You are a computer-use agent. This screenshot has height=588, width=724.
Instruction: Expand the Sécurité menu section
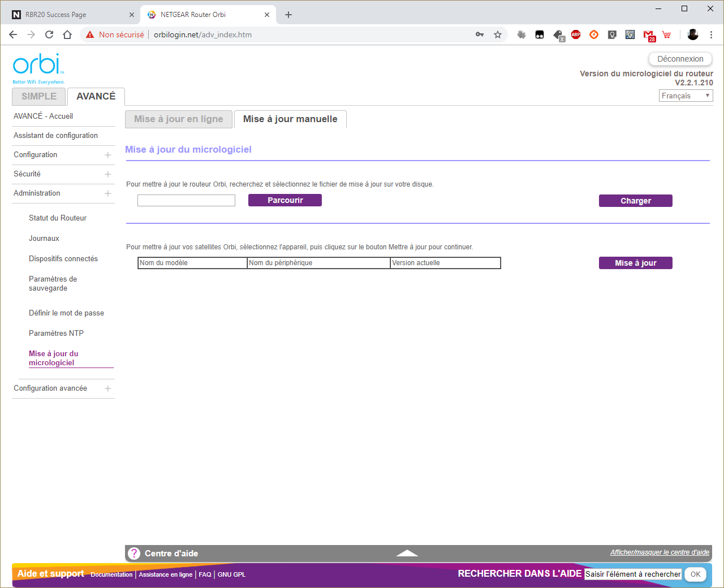[x=63, y=174]
